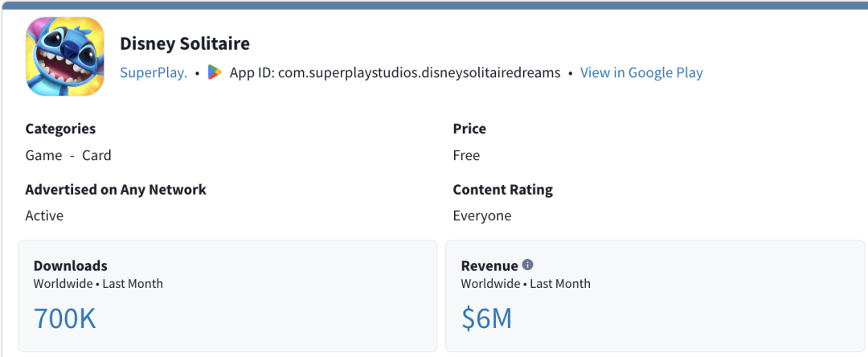The width and height of the screenshot is (868, 357).
Task: Click the Disney Solitaire app title
Action: 185,43
